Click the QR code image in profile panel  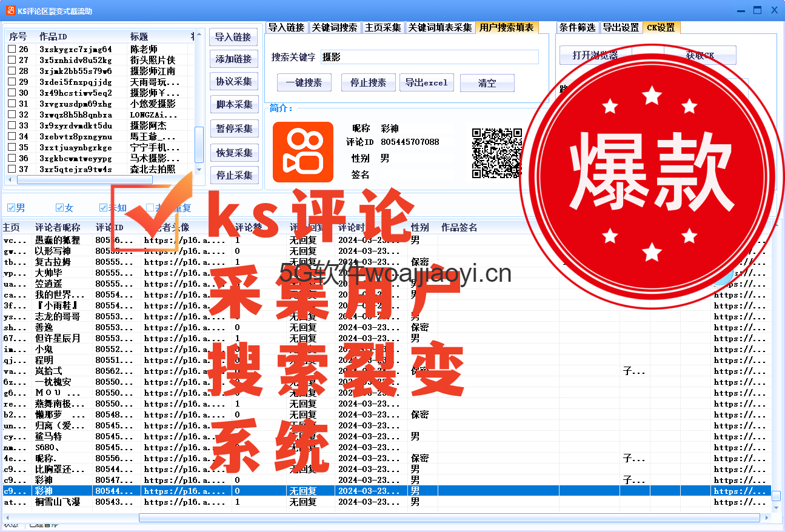click(x=497, y=153)
